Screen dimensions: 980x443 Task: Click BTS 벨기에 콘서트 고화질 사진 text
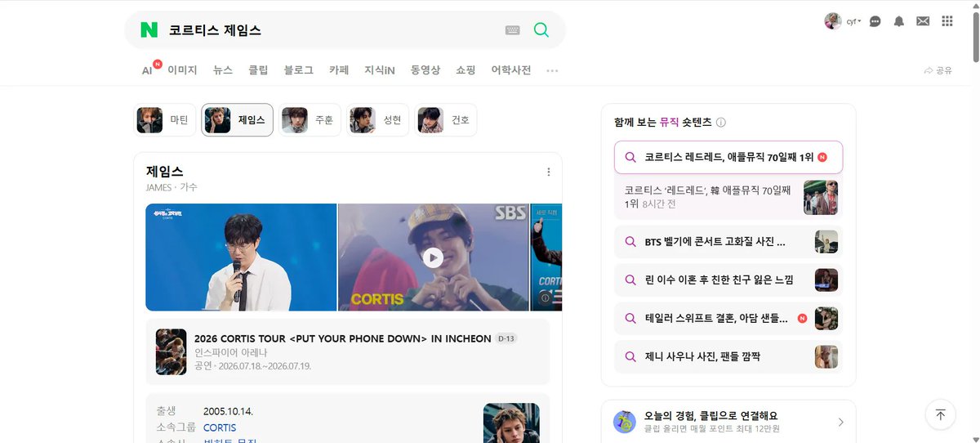tap(715, 242)
